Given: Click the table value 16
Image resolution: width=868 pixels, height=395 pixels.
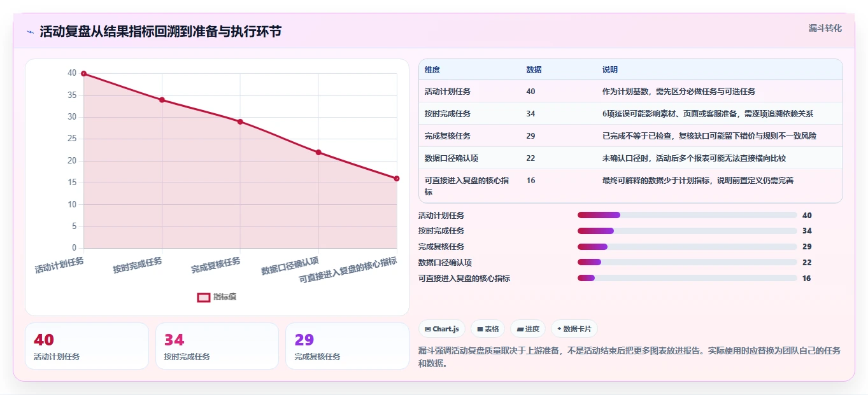Looking at the screenshot, I should [531, 181].
